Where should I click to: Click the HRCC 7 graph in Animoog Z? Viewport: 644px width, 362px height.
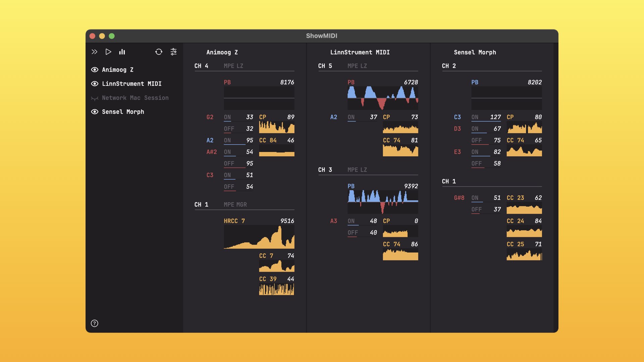point(259,237)
